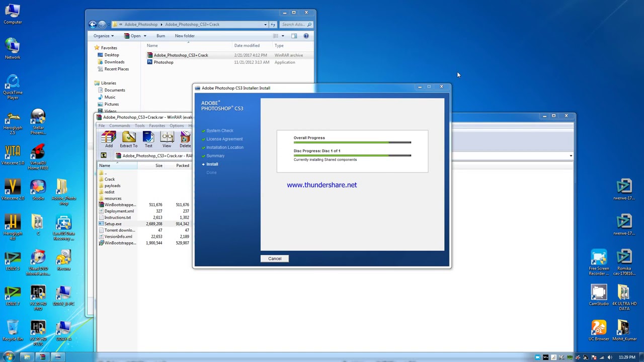The image size is (644, 362).
Task: Click Explorer forward navigation arrow
Action: point(102,24)
